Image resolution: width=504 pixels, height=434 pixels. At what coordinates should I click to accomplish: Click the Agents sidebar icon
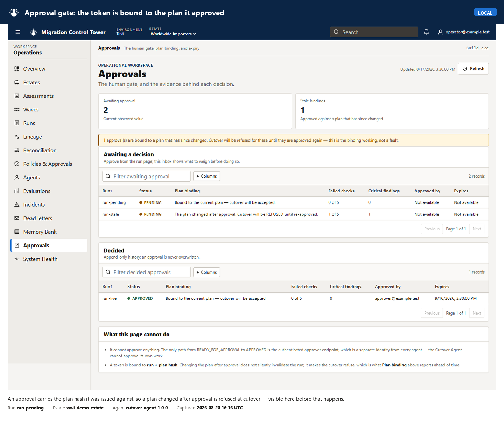click(x=17, y=178)
